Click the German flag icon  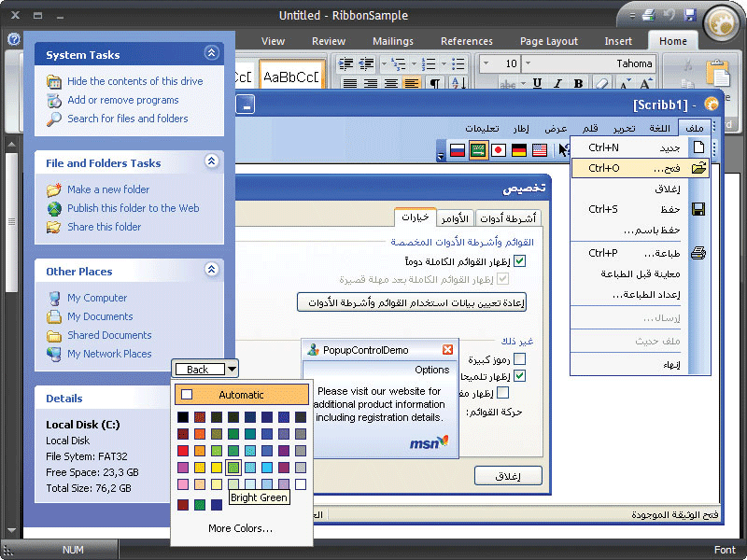point(520,149)
